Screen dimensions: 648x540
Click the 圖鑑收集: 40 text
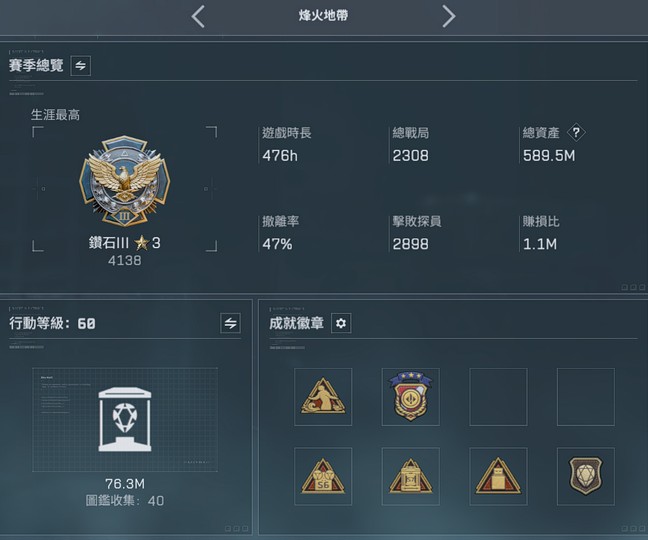tap(125, 501)
